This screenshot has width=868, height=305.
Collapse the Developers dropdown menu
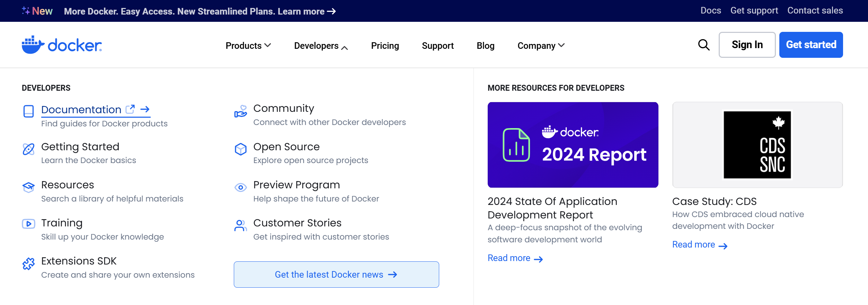321,46
